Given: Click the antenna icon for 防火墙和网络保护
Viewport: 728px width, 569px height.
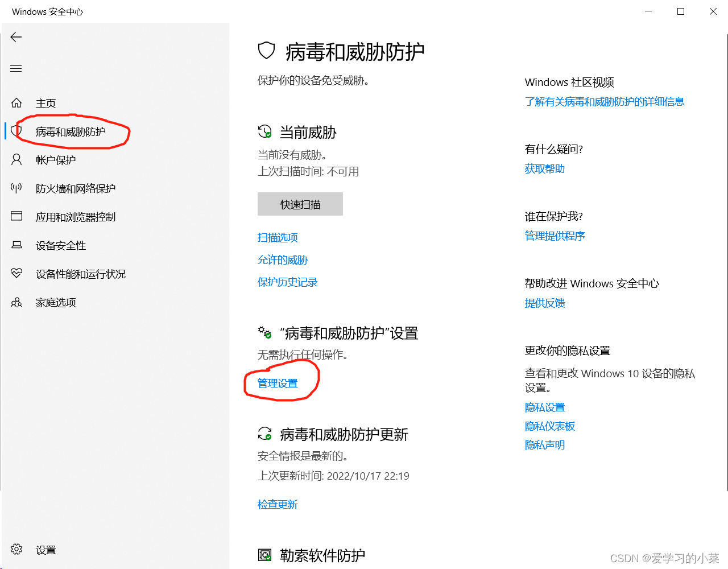Looking at the screenshot, I should [x=16, y=188].
